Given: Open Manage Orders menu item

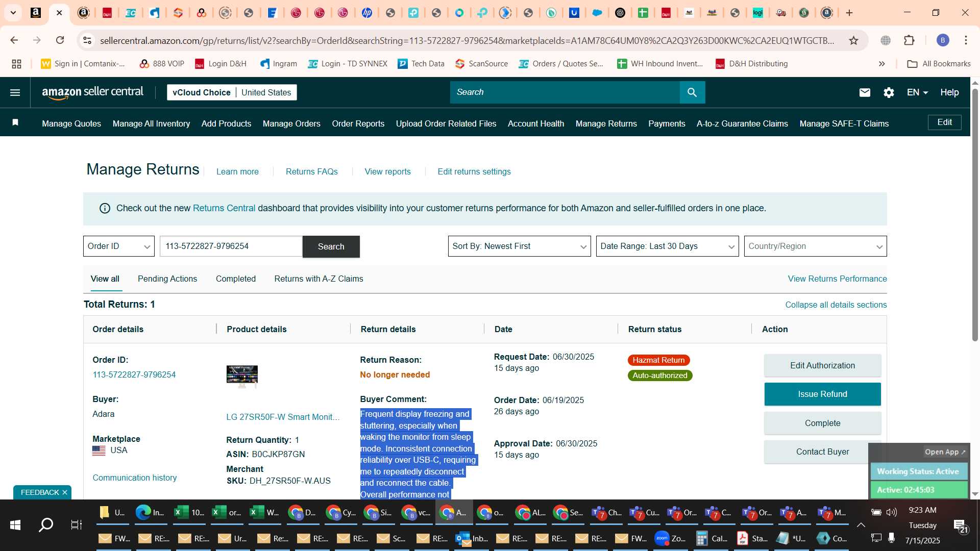Looking at the screenshot, I should 291,123.
